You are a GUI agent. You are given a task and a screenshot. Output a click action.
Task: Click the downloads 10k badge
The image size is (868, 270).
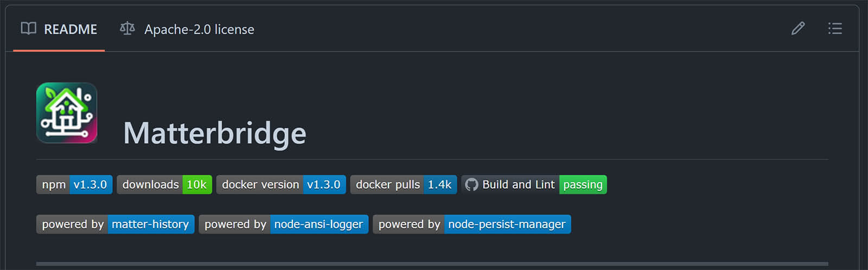tap(164, 184)
